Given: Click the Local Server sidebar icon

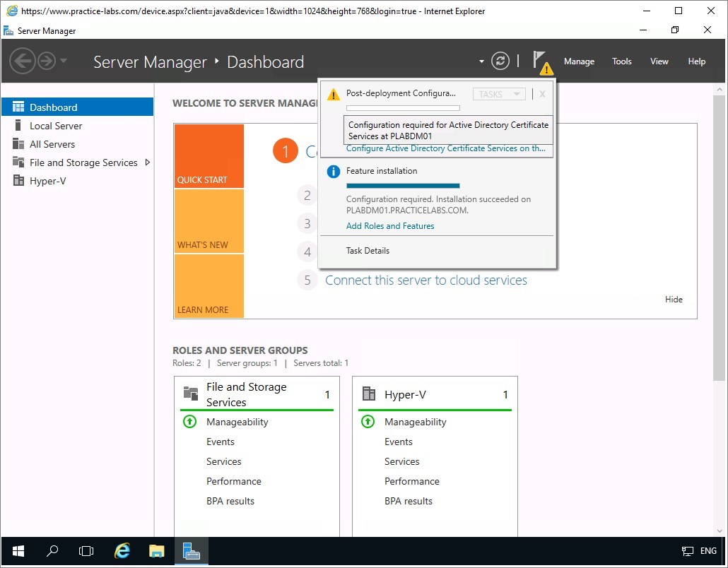Looking at the screenshot, I should [x=18, y=125].
